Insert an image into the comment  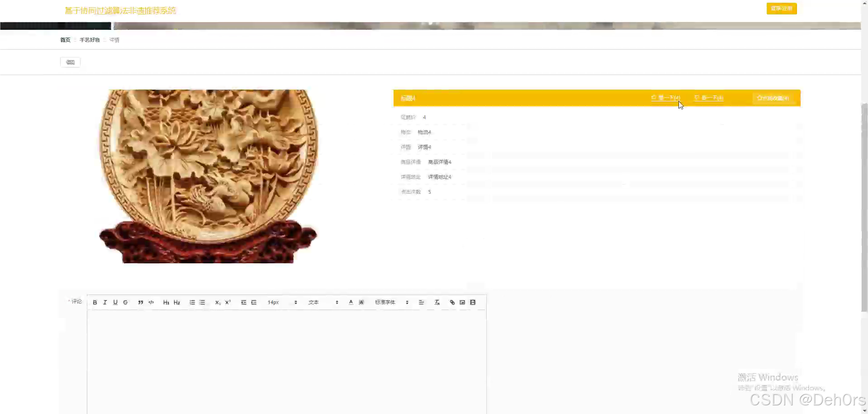pyautogui.click(x=462, y=302)
